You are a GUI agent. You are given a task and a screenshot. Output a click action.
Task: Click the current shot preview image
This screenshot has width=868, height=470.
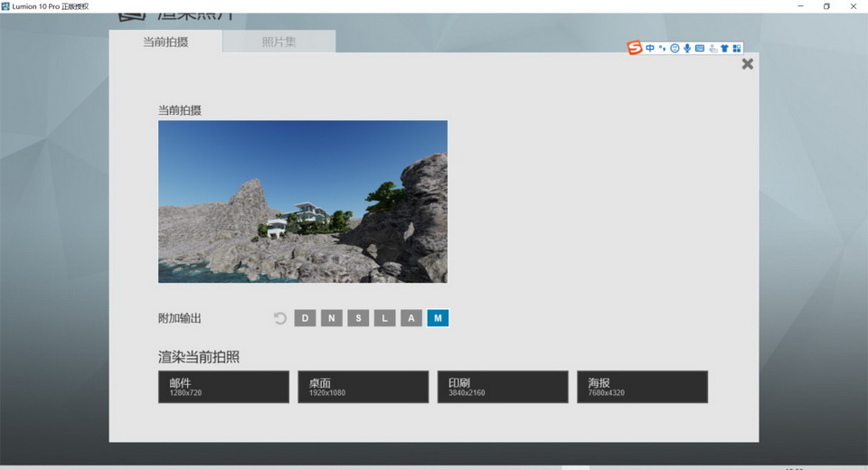pos(303,202)
